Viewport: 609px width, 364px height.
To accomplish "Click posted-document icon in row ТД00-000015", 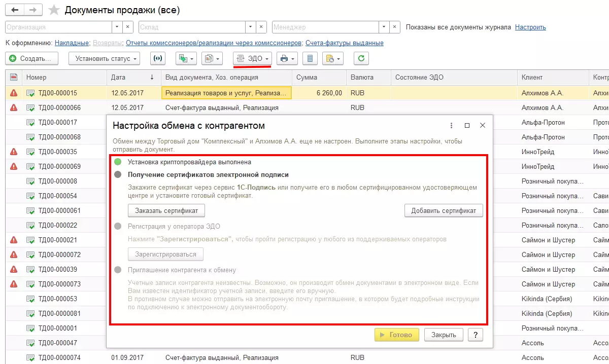I will point(31,93).
